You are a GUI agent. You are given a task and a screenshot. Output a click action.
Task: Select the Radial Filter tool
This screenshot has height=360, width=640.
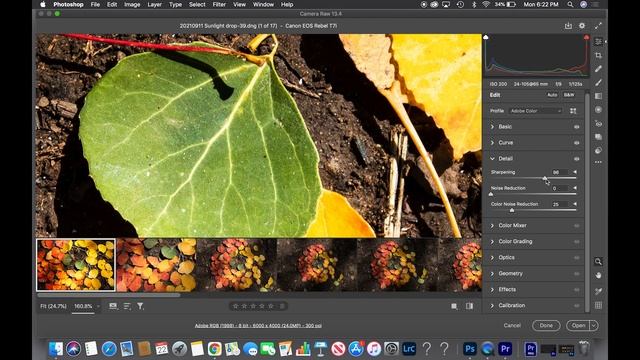(x=598, y=110)
